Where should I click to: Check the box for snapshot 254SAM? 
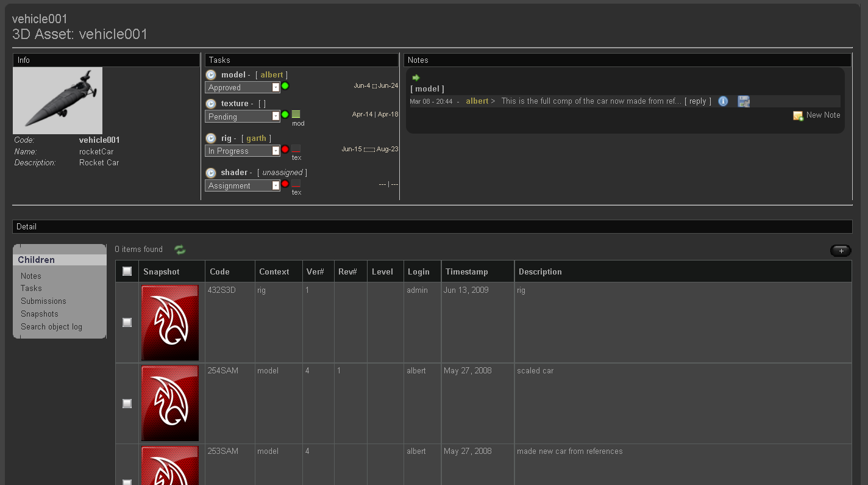pyautogui.click(x=127, y=403)
